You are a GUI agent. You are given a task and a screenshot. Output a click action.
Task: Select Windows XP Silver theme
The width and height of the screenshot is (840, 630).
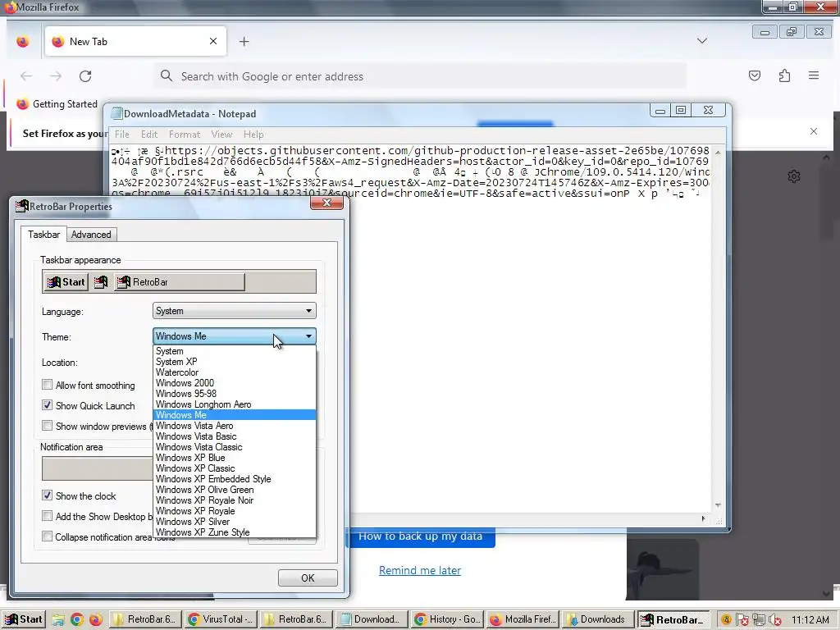[x=234, y=522]
